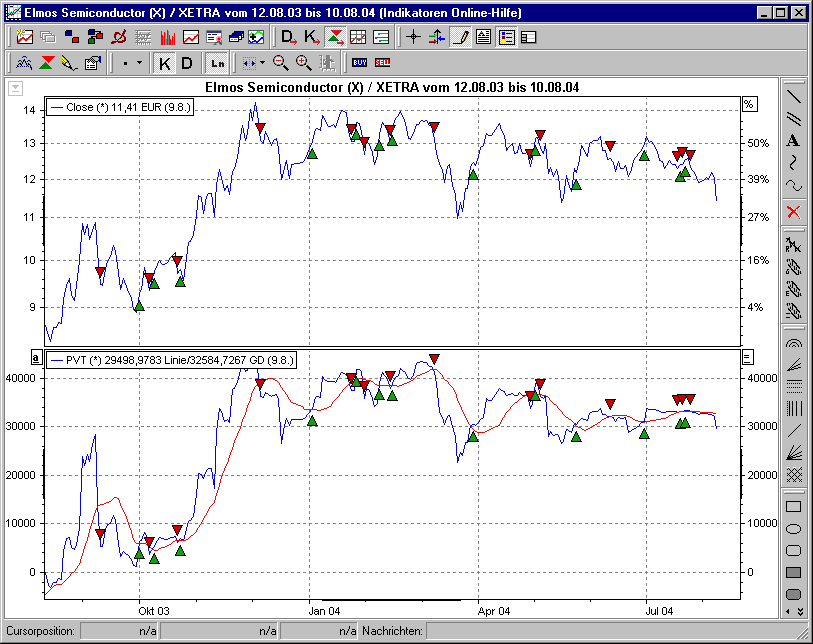The height and width of the screenshot is (644, 813).
Task: Select the Zoom Out magnifier tool
Action: 280,61
